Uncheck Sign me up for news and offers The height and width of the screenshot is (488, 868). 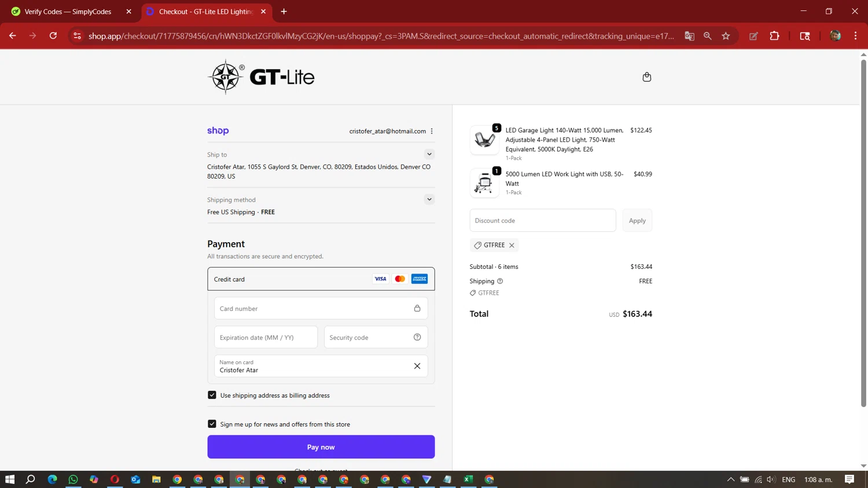tap(212, 424)
